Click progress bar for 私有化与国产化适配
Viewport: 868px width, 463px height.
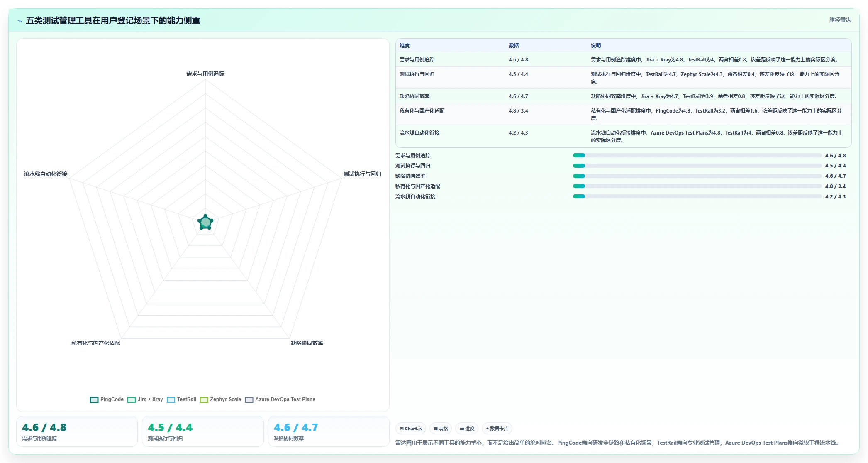click(697, 186)
